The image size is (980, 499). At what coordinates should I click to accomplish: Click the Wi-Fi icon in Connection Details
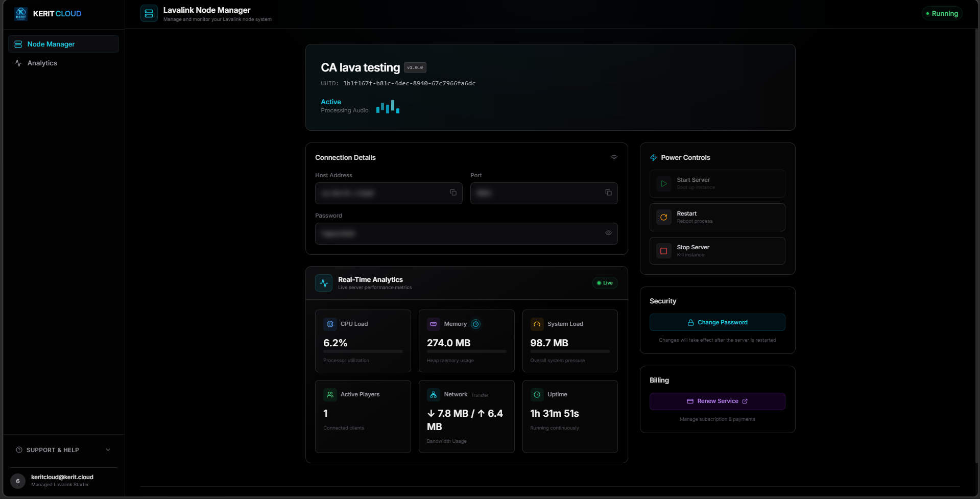614,157
